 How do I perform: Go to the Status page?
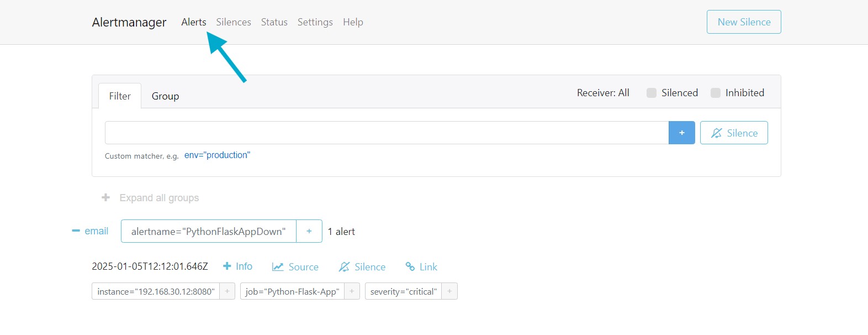274,22
